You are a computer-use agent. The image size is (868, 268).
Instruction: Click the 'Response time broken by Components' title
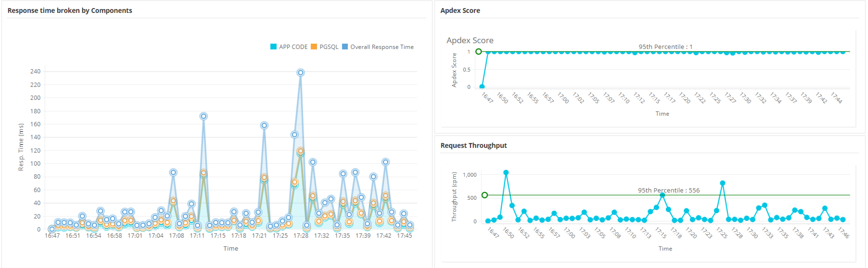pyautogui.click(x=70, y=11)
